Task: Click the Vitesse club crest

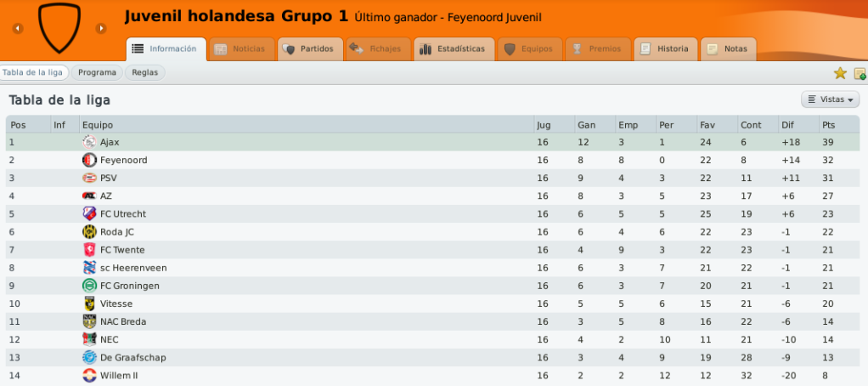Action: [x=89, y=304]
